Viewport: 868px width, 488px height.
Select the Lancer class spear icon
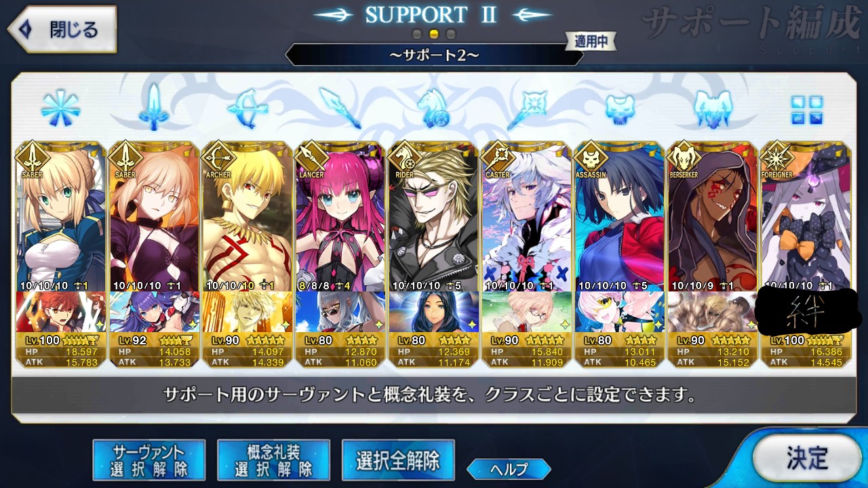[339, 108]
